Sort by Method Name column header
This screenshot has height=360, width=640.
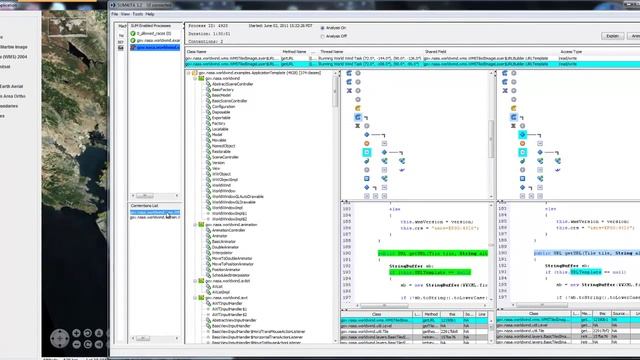click(294, 52)
